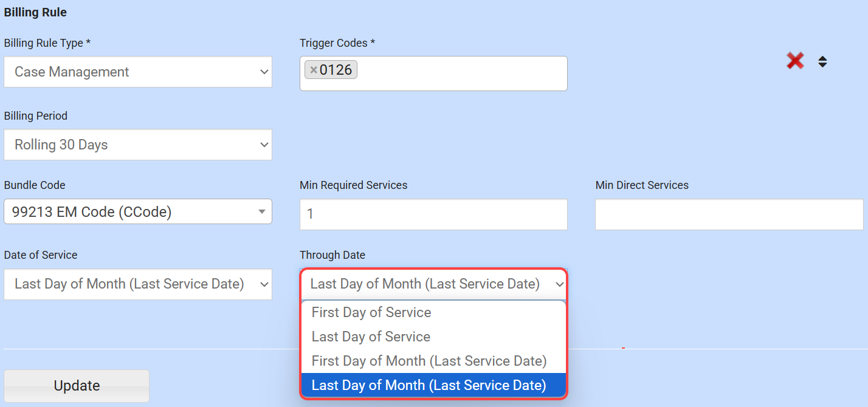Select highlighted Last Day of Month option
This screenshot has height=407, width=868.
pyautogui.click(x=429, y=385)
